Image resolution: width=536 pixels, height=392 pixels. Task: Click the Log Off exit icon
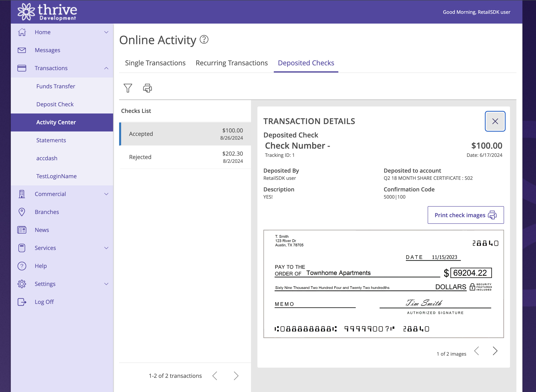(22, 302)
